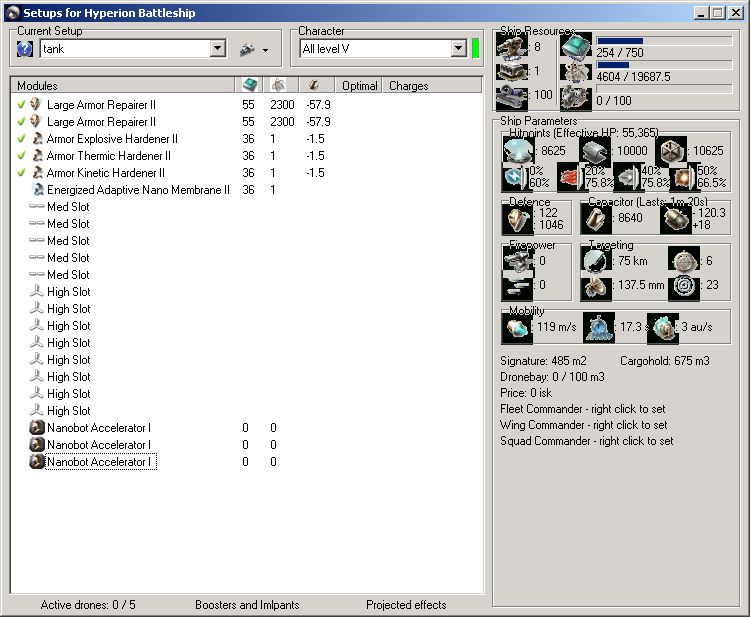Open Active drones 0 / 5 panel

tap(88, 605)
